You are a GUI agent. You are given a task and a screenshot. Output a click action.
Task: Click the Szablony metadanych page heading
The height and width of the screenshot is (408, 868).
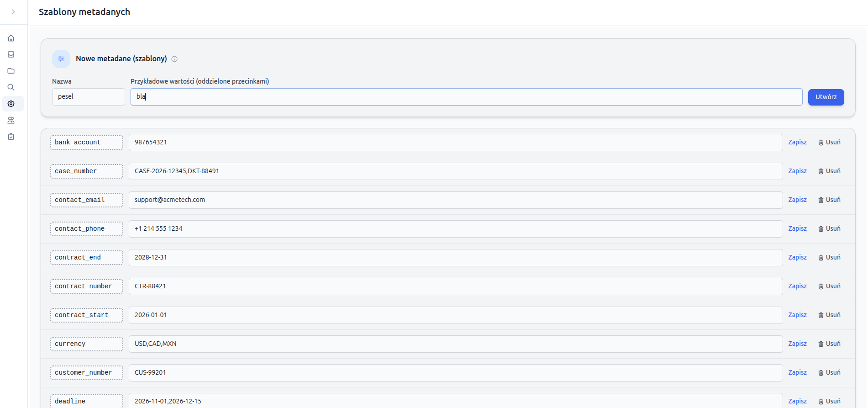tap(84, 12)
